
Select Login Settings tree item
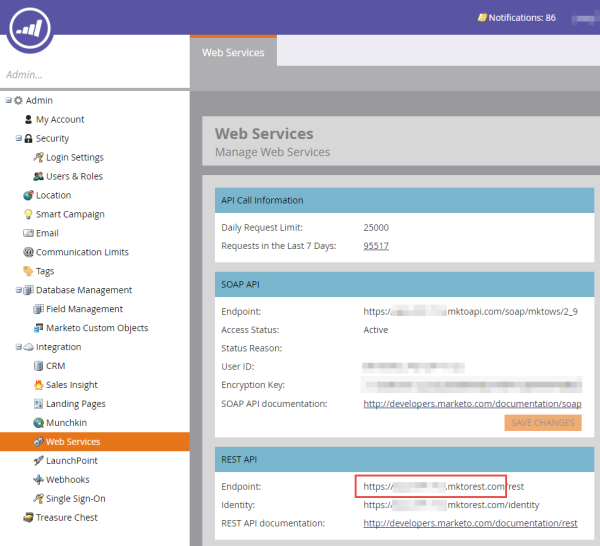pyautogui.click(x=75, y=157)
